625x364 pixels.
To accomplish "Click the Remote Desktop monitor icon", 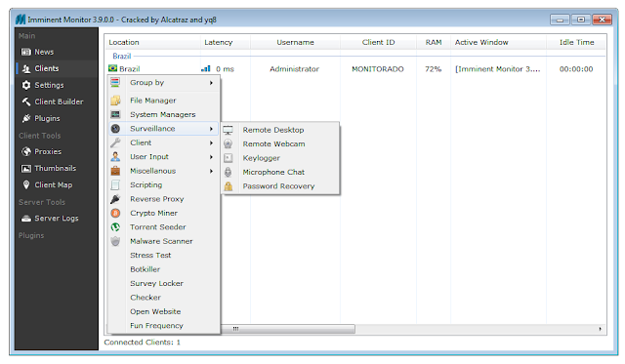I will point(228,130).
